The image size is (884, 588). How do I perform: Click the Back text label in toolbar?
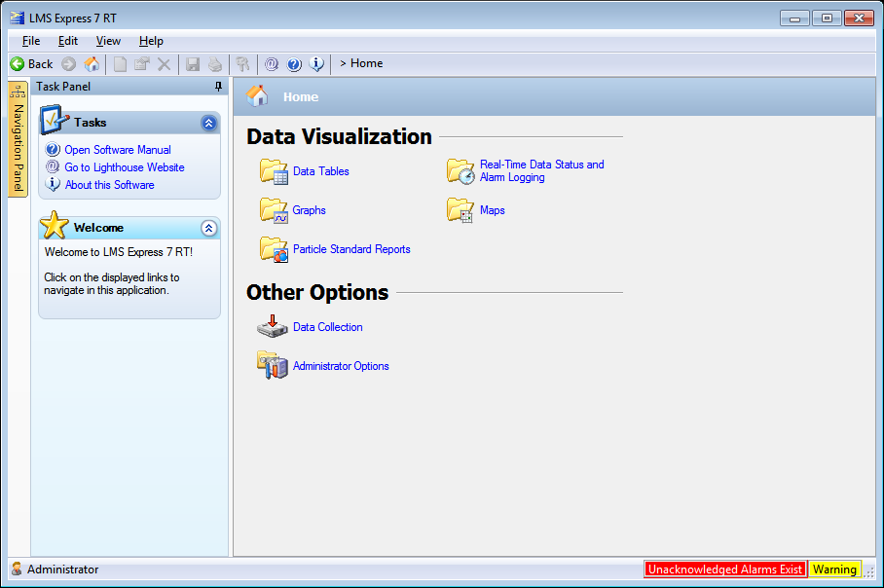pos(41,64)
